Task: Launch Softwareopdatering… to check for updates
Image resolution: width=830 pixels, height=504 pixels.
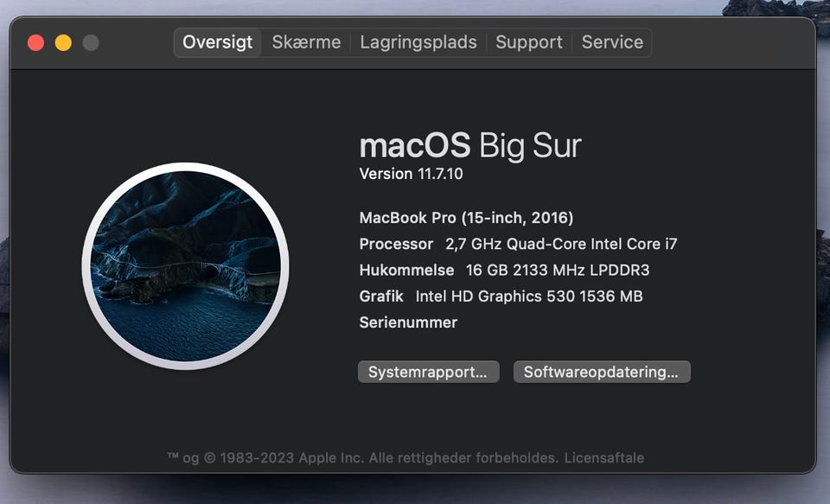Action: 602,372
